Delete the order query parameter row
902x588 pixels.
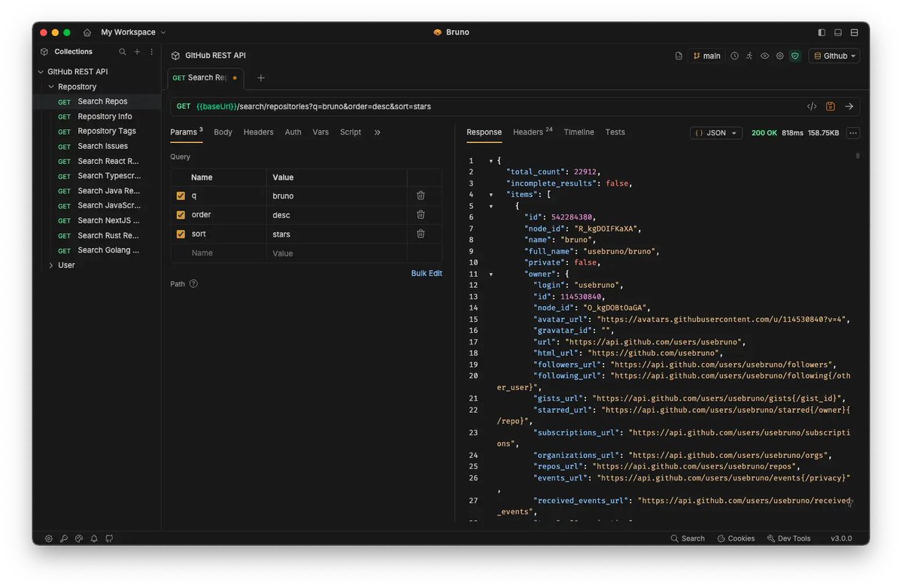[x=421, y=214]
